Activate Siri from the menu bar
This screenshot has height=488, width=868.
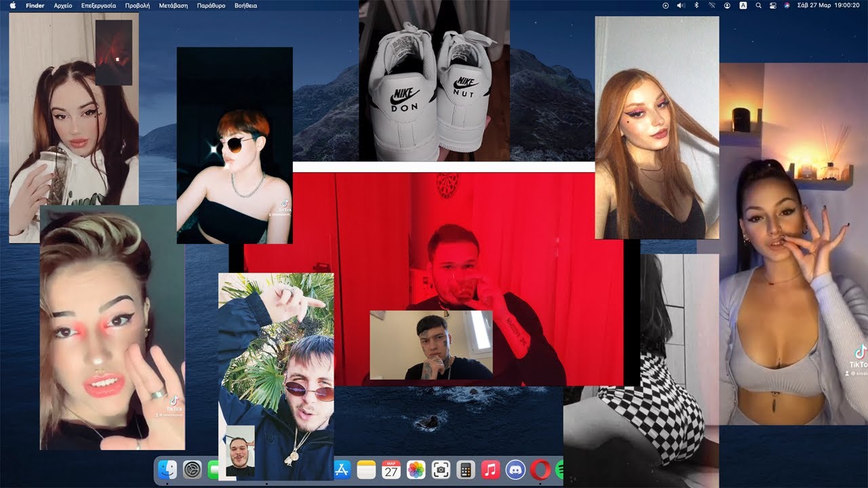pyautogui.click(x=787, y=5)
